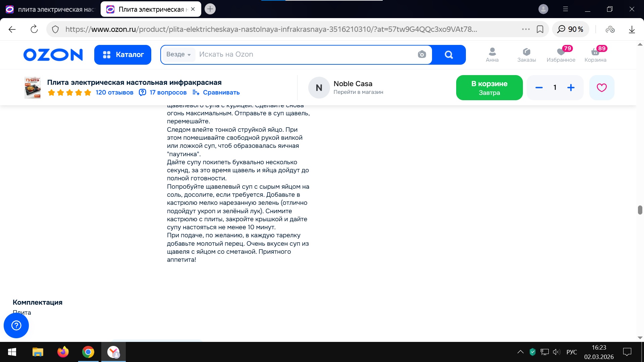The height and width of the screenshot is (362, 644).
Task: Click the blue help question button
Action: click(16, 325)
